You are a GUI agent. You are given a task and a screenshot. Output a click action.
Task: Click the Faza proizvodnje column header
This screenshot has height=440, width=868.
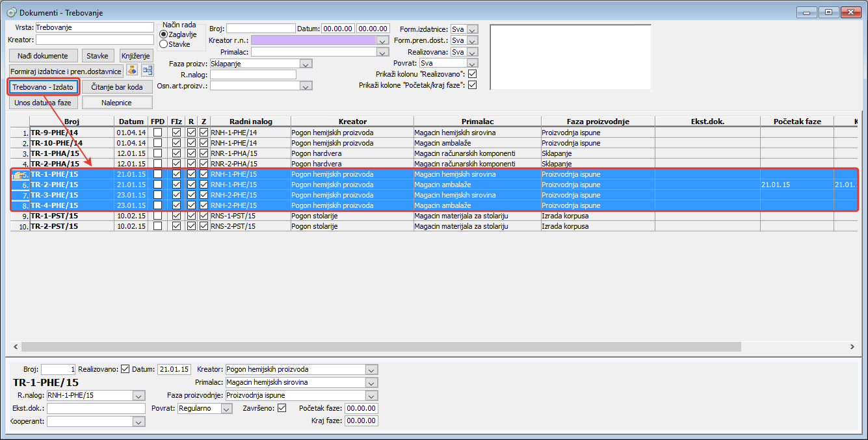point(598,122)
